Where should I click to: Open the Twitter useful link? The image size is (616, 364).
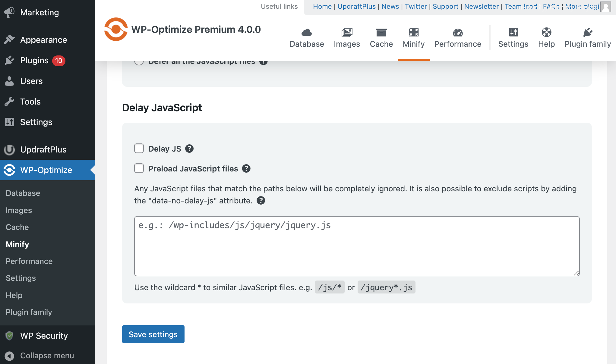pos(416,6)
